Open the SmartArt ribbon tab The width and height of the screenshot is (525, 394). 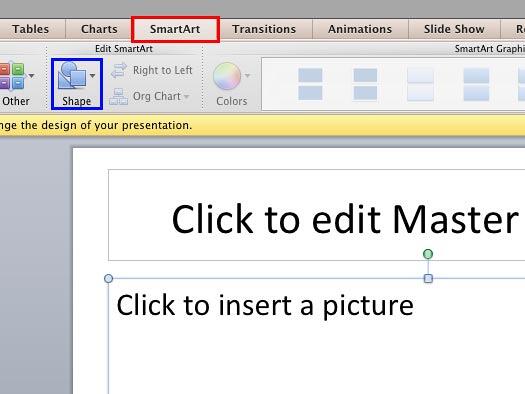[x=175, y=29]
